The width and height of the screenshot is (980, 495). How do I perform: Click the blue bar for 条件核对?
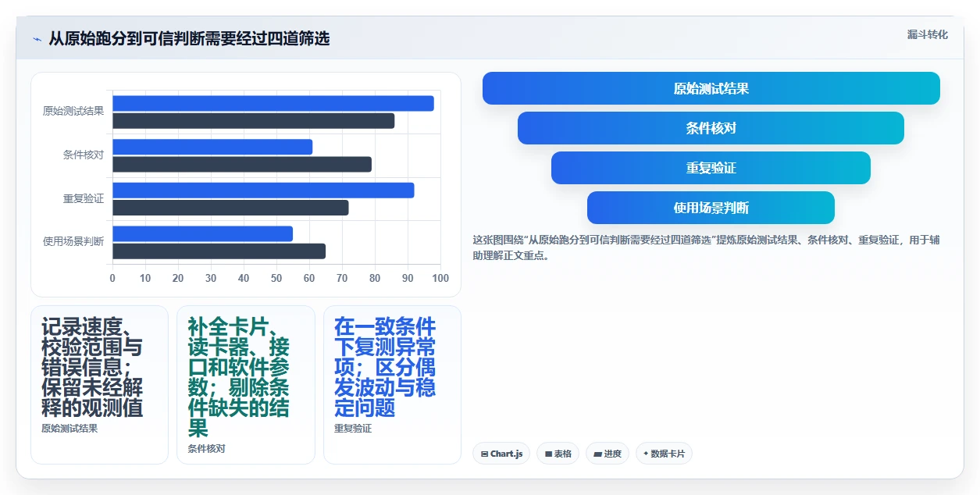point(212,147)
